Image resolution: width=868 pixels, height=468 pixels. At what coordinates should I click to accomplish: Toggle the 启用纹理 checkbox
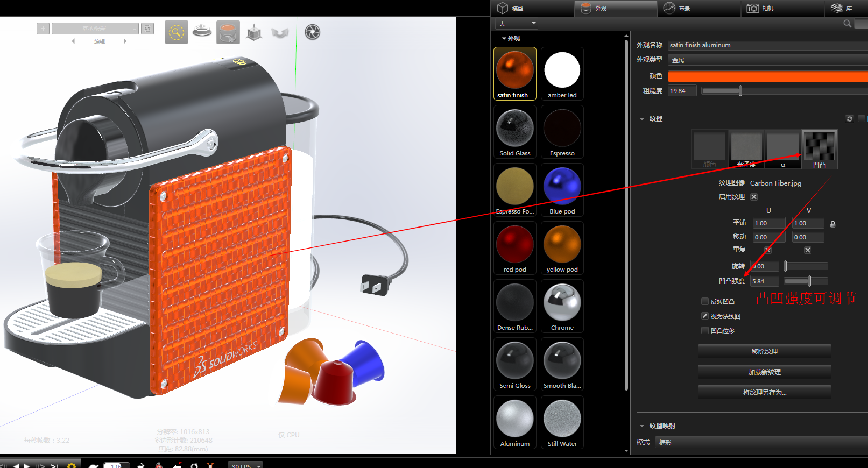click(x=754, y=197)
